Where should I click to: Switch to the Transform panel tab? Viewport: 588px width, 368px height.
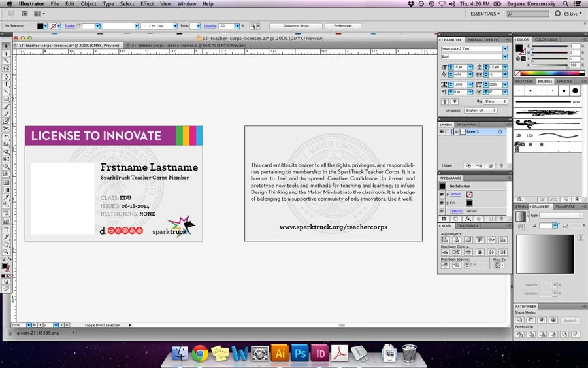[x=468, y=226]
